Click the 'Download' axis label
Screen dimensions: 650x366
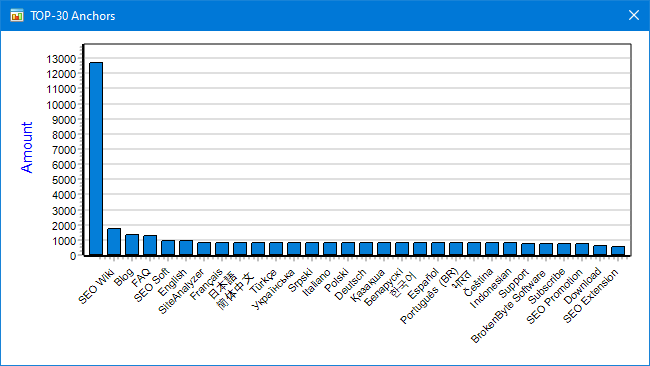[583, 286]
